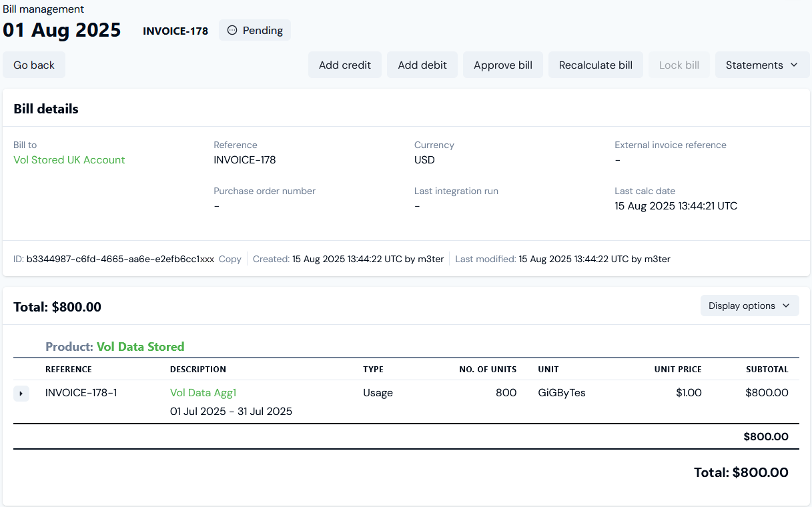Click the REFERENCE column header
Image resolution: width=812 pixels, height=507 pixels.
(69, 370)
